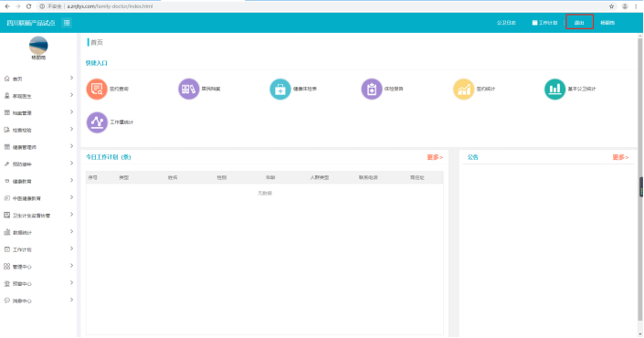The width and height of the screenshot is (644, 338).
Task: Reload the page in the browser
Action: click(28, 6)
